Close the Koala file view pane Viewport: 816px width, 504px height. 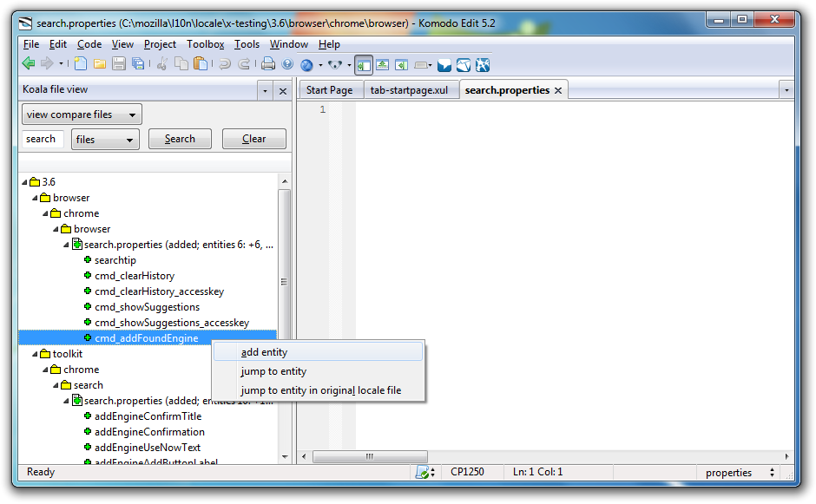(x=283, y=92)
